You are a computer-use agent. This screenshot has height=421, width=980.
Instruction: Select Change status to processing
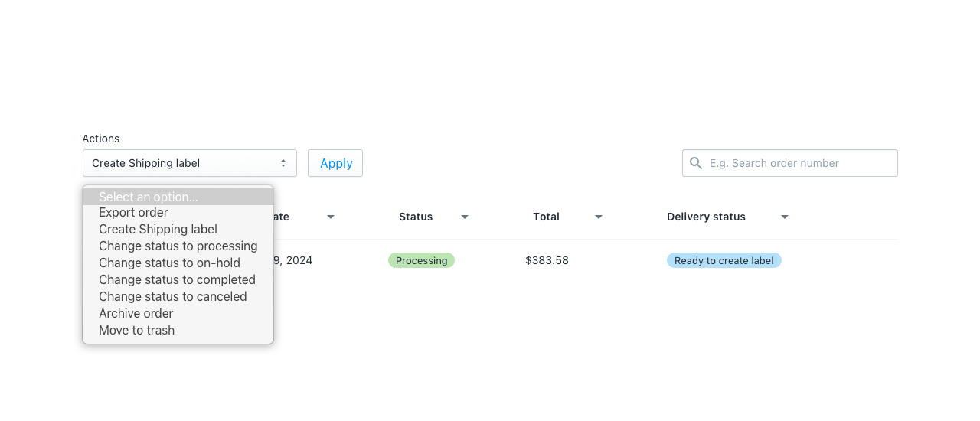pos(178,246)
